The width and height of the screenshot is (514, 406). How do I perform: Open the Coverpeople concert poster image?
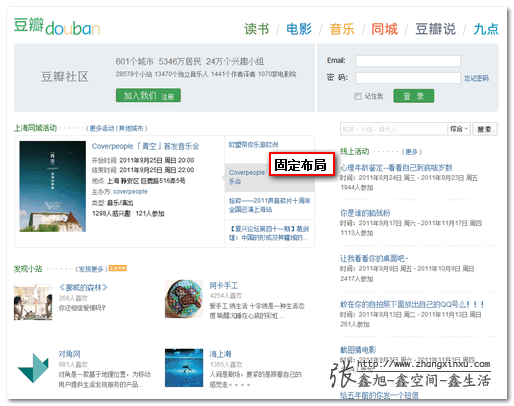point(53,186)
